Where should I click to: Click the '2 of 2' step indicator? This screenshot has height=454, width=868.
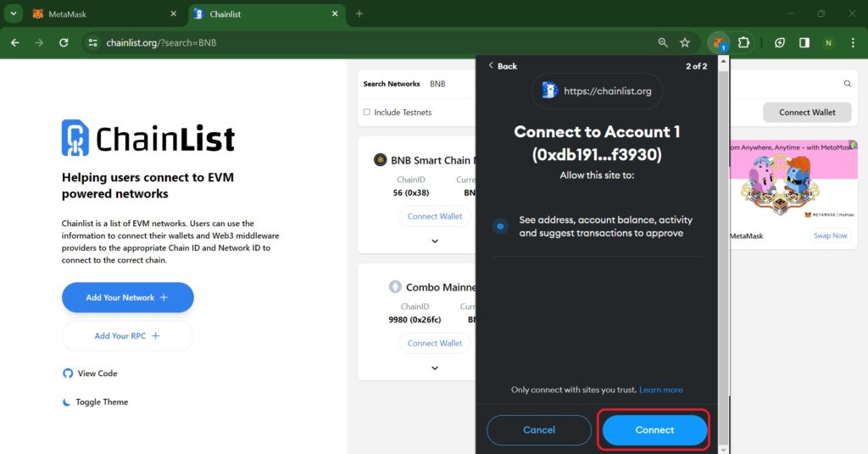coord(697,66)
